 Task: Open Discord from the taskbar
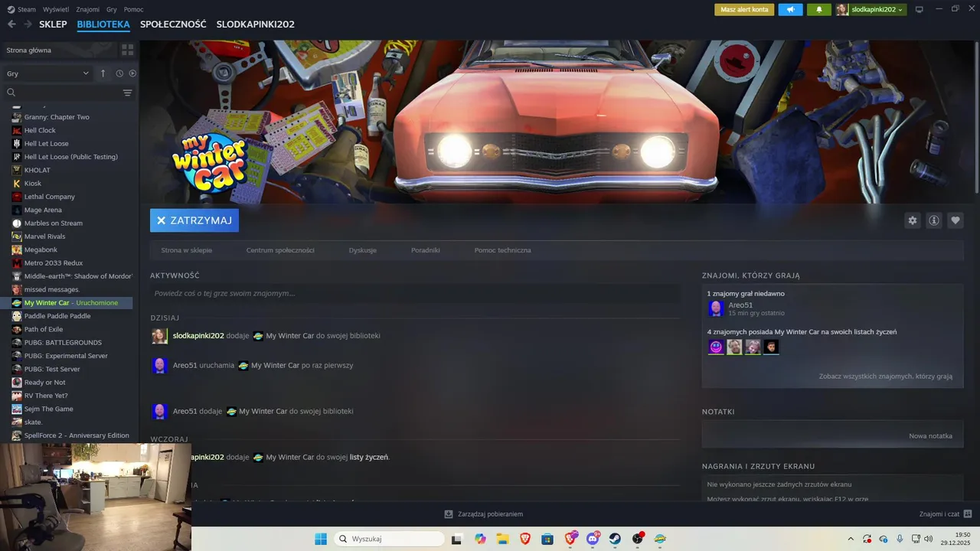click(x=593, y=539)
